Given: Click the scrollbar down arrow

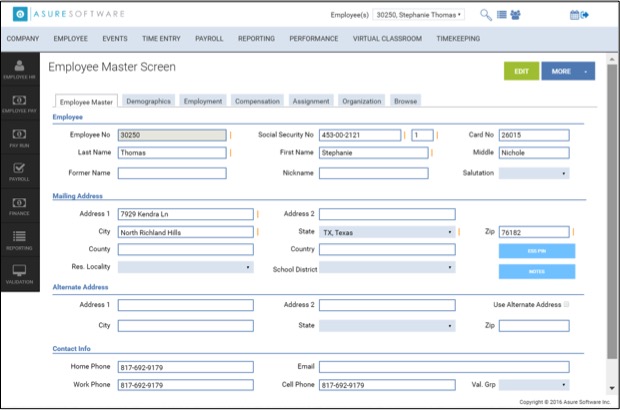Looking at the screenshot, I should [x=612, y=388].
